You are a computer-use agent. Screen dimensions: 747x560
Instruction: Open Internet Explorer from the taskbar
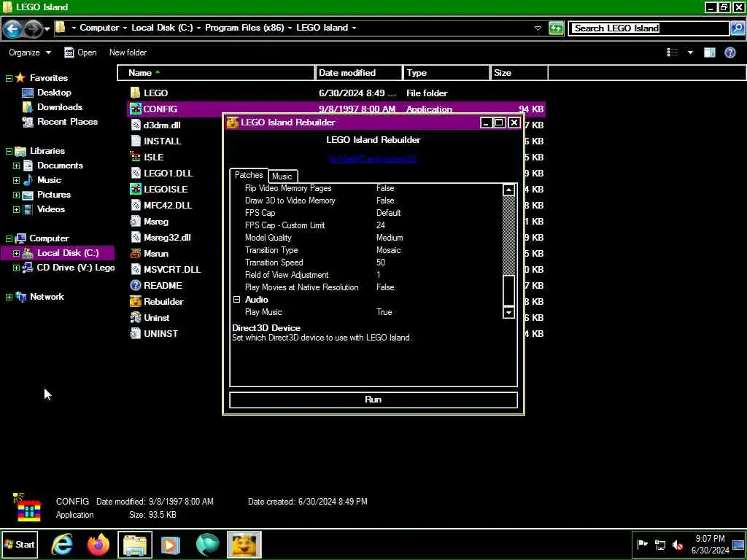coord(63,545)
